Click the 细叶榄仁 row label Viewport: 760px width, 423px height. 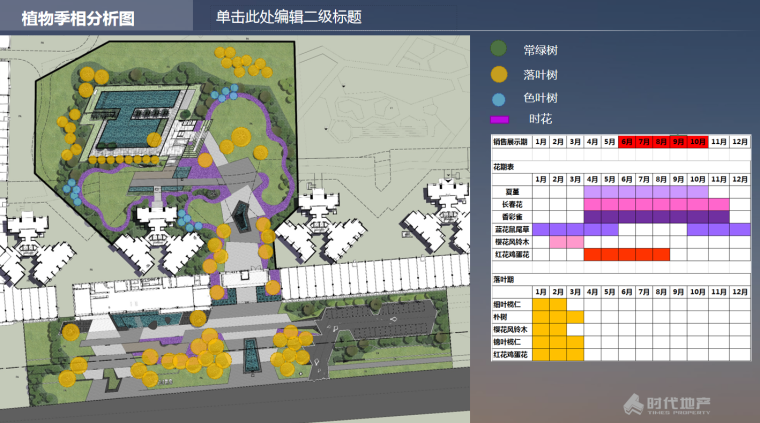pyautogui.click(x=506, y=303)
